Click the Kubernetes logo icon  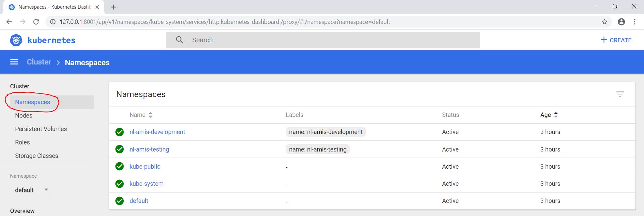point(16,40)
